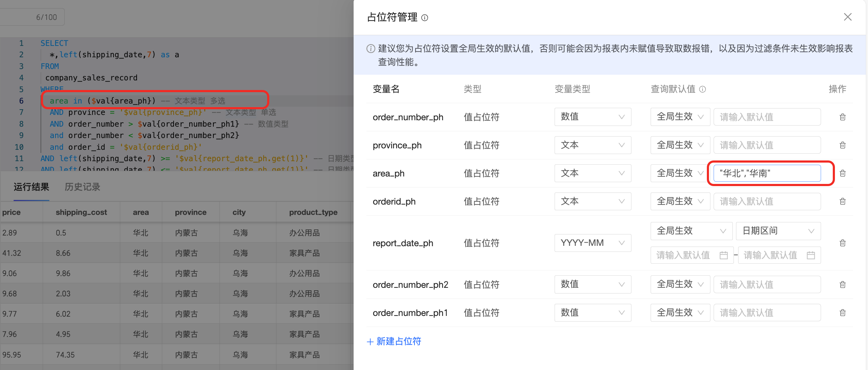Remove order_number_ph1 using its trash icon
Image resolution: width=868 pixels, height=370 pixels.
pos(842,313)
